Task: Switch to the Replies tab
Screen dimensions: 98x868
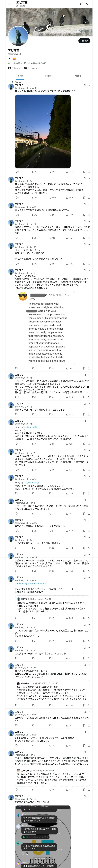Action: pyautogui.click(x=49, y=76)
